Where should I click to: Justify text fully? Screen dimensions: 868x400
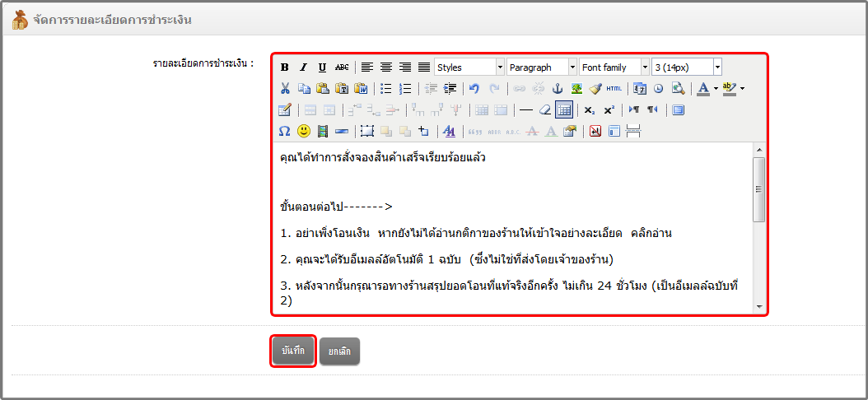pos(424,67)
